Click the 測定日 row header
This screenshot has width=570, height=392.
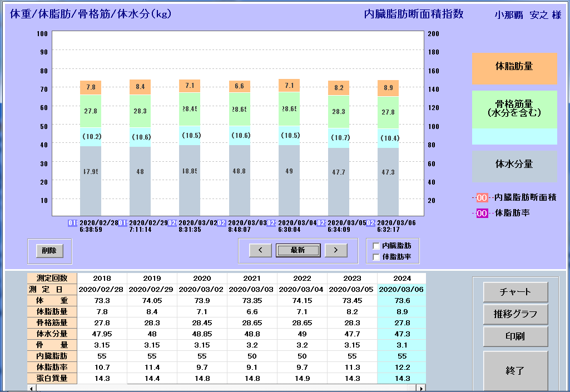coord(52,290)
